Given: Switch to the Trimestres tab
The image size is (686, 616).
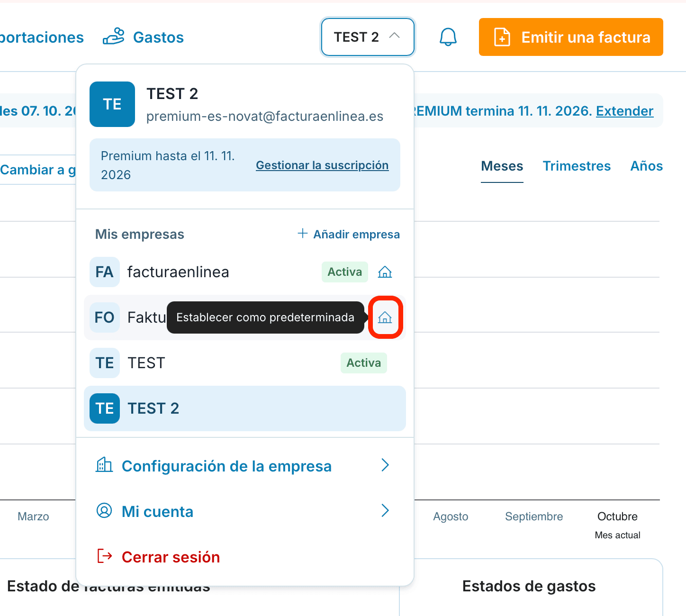Looking at the screenshot, I should [577, 166].
